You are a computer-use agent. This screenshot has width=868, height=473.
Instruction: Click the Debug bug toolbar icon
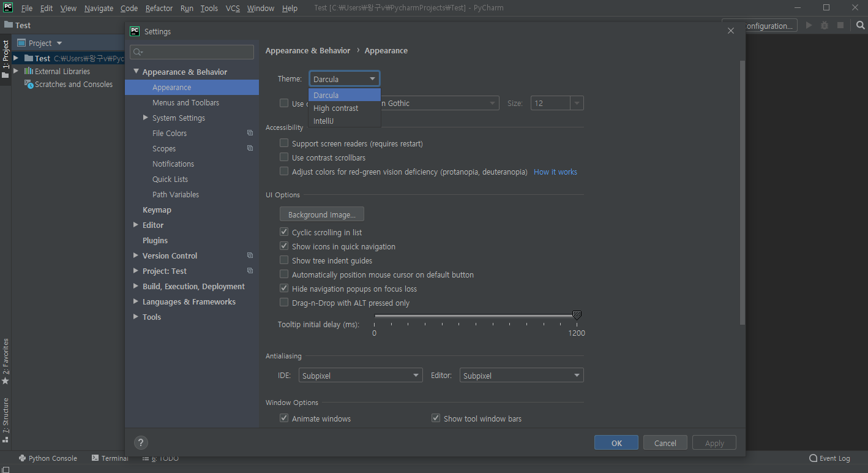click(825, 26)
